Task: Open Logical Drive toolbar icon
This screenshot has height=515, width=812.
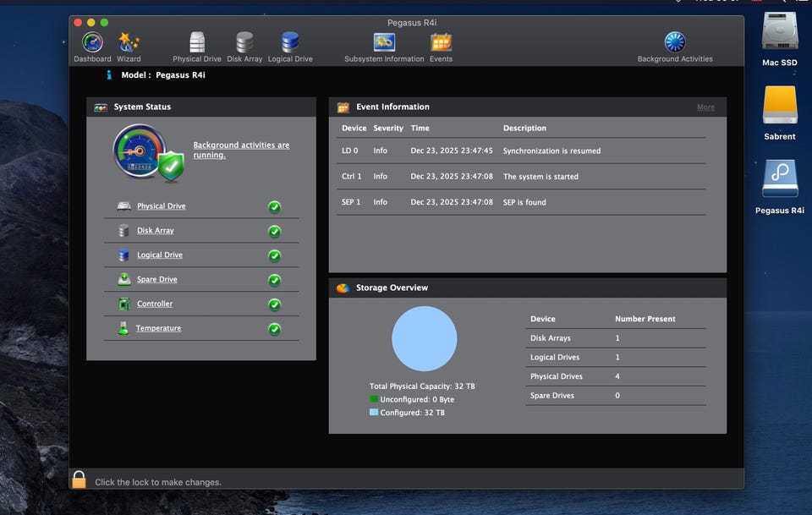Action: tap(290, 44)
